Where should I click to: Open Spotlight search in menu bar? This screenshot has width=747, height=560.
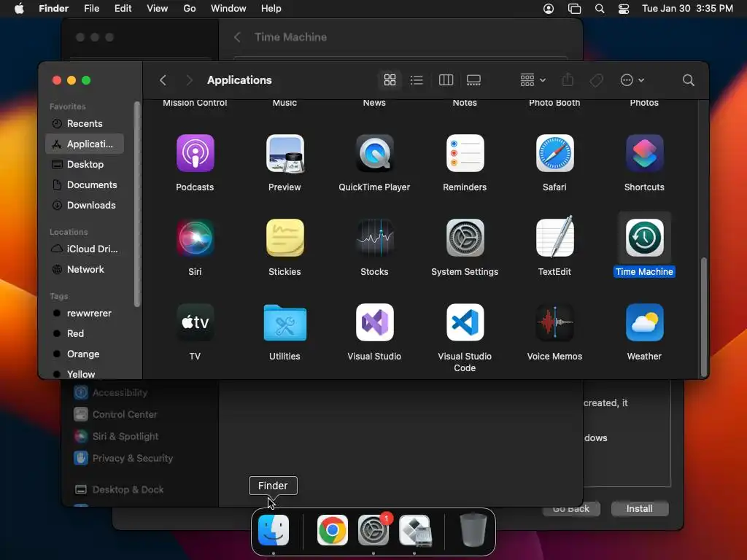600,9
